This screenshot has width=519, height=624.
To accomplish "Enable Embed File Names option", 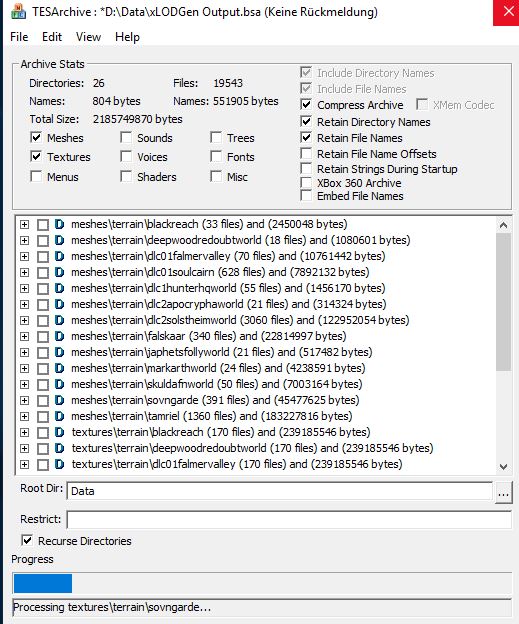I will (x=306, y=196).
